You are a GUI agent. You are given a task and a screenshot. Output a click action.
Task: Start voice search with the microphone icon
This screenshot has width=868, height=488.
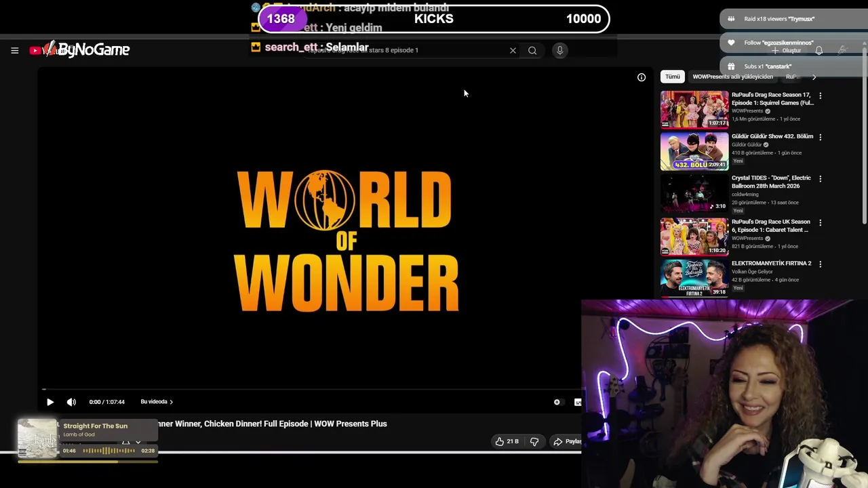tap(559, 50)
